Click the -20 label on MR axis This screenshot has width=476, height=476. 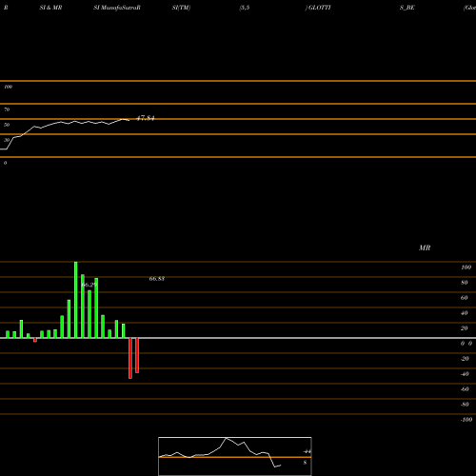tap(465, 359)
